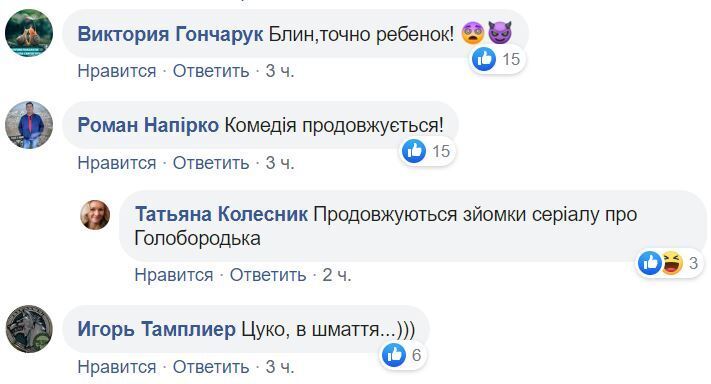
Task: Click the 2 ч. timestamp on Татьяна Колесник's reply
Action: pos(337,275)
